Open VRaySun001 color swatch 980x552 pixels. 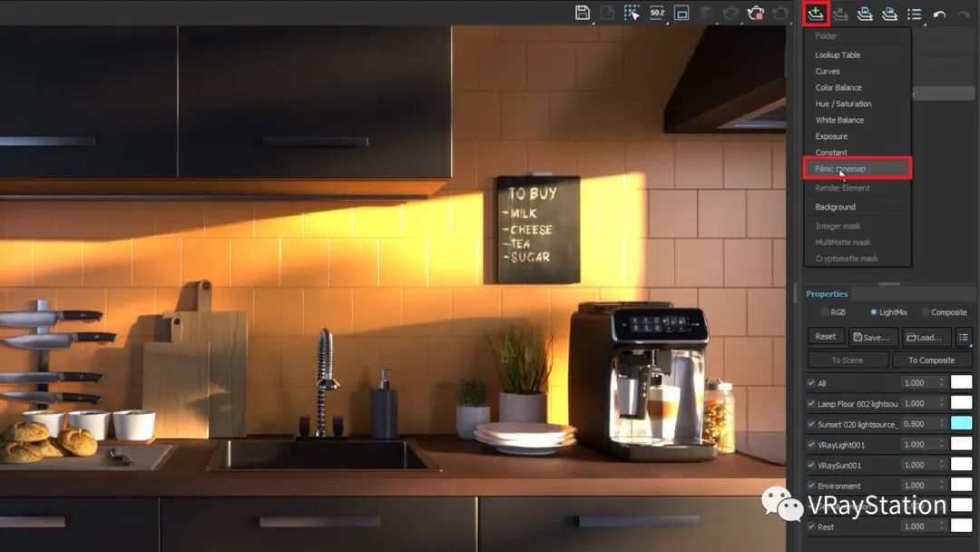point(961,465)
